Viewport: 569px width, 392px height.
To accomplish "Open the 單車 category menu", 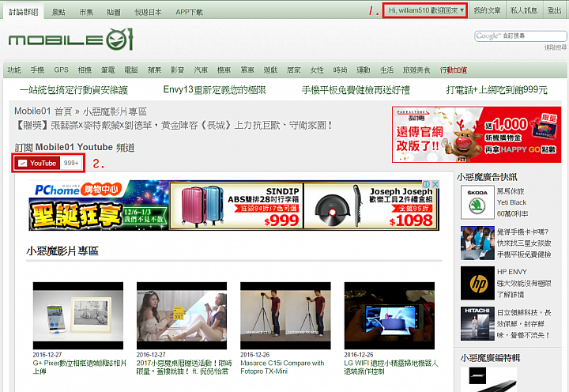I will [247, 70].
